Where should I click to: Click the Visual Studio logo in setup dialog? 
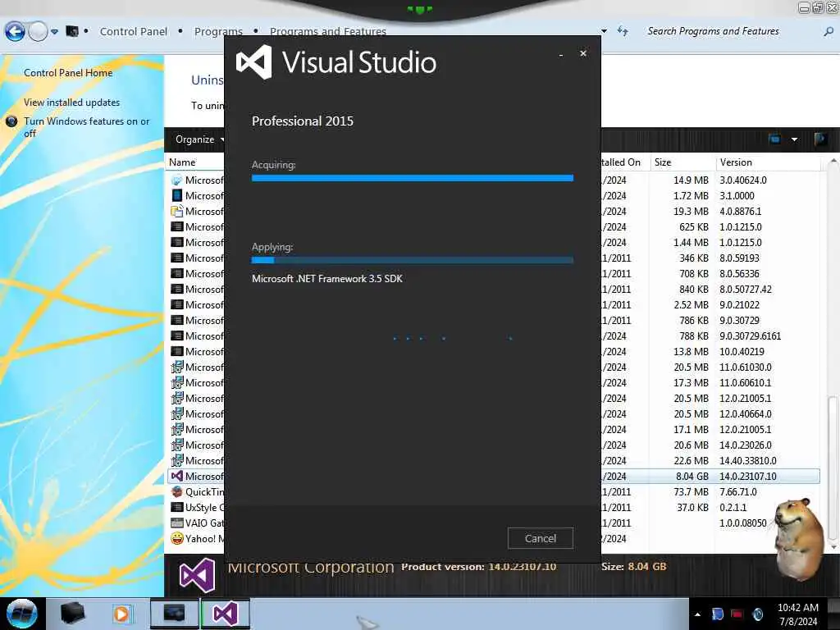point(254,62)
